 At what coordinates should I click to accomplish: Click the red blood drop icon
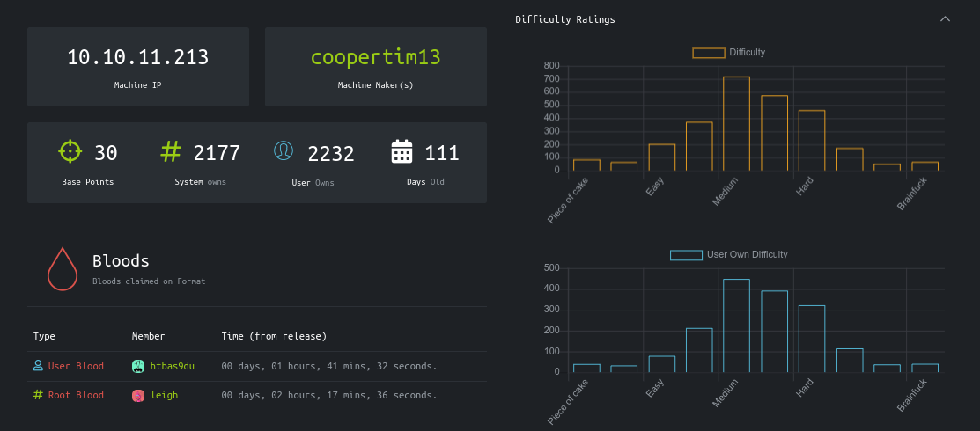click(62, 268)
